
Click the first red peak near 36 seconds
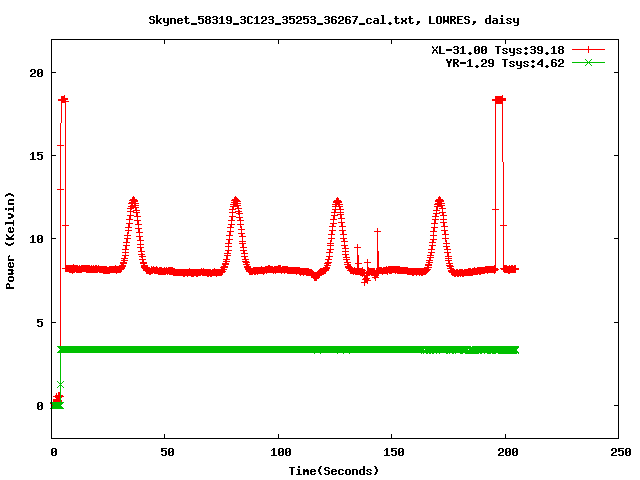[x=133, y=201]
